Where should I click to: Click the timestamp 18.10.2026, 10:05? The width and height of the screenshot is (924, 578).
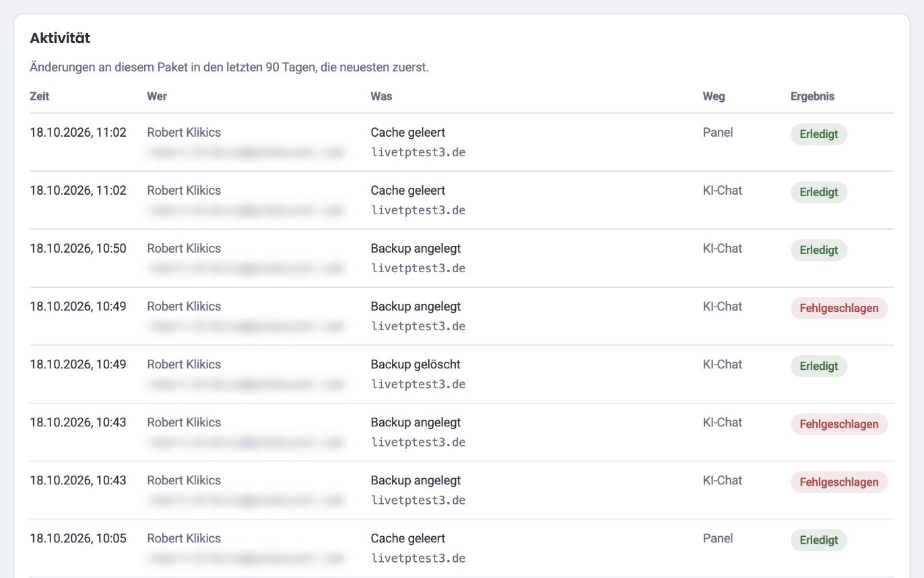pos(78,538)
